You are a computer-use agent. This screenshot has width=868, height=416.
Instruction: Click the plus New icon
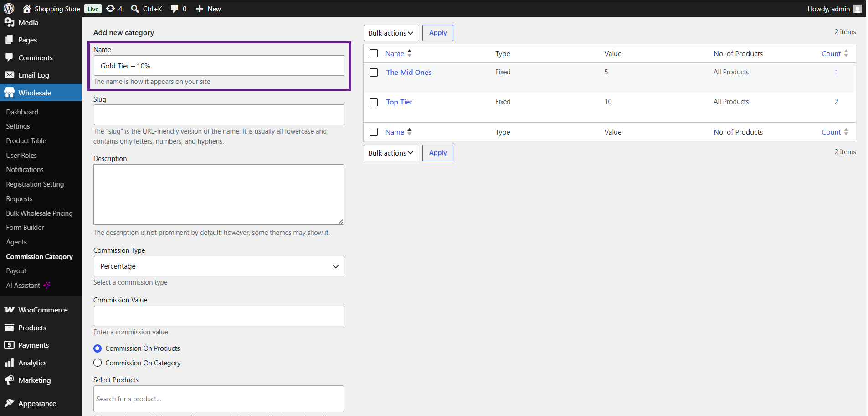[x=200, y=9]
